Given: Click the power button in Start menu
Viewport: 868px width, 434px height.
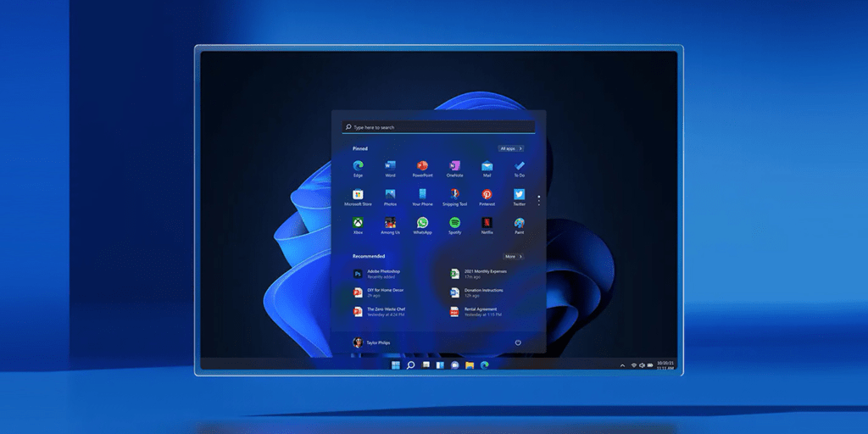Looking at the screenshot, I should tap(518, 342).
